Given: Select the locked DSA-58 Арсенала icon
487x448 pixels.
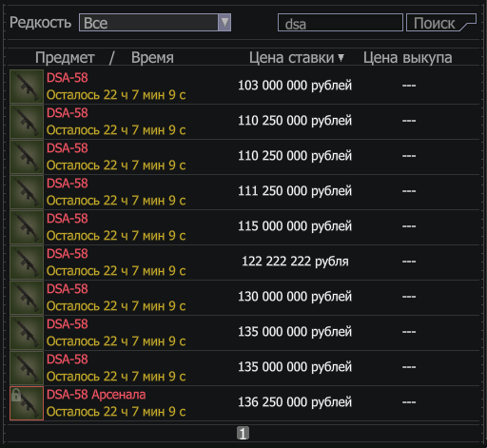Looking at the screenshot, I should click(27, 403).
